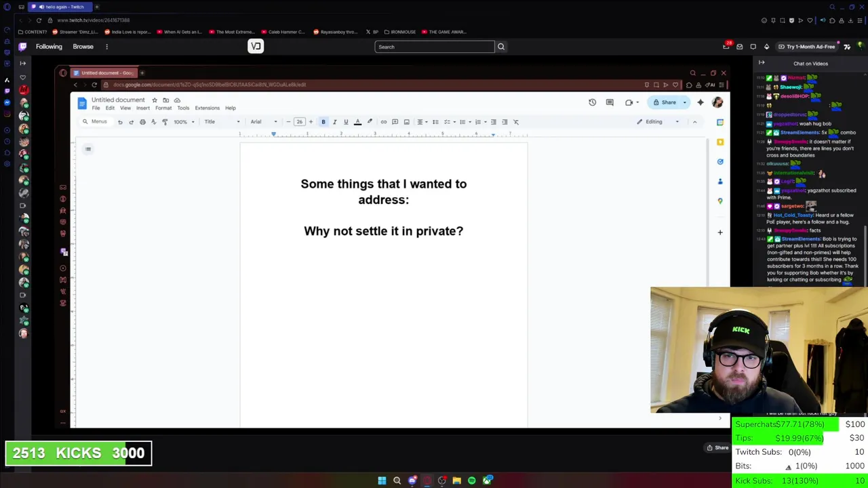Screen dimensions: 868x488
Task: Click the decrease indent icon
Action: (x=493, y=122)
